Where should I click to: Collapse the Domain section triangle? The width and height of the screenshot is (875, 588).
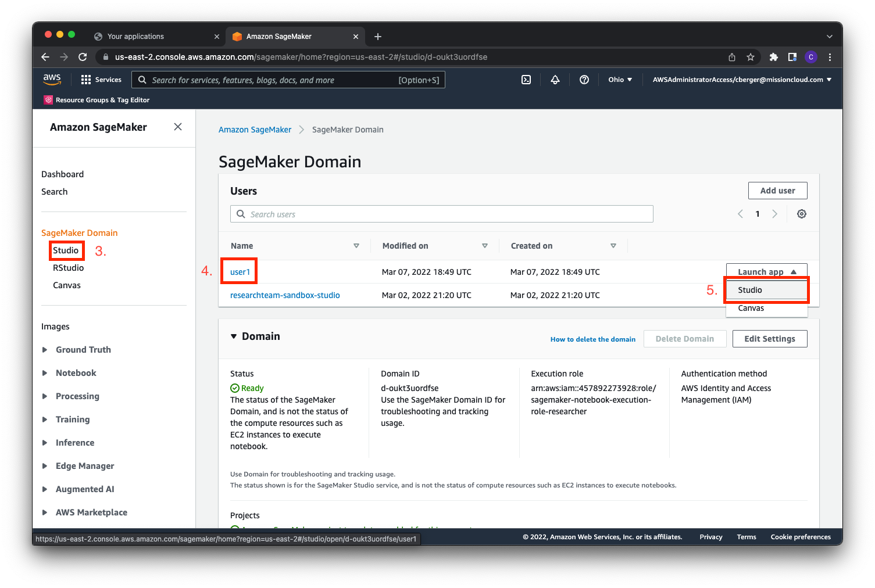[234, 336]
